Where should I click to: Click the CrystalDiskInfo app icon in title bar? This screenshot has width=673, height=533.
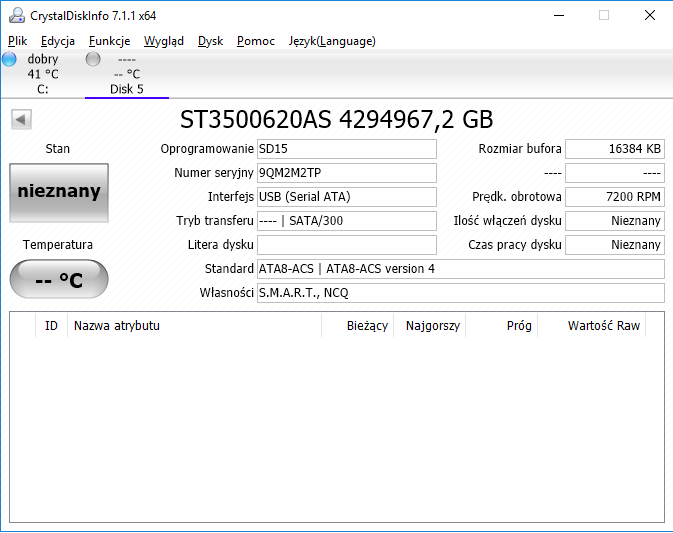tap(17, 15)
